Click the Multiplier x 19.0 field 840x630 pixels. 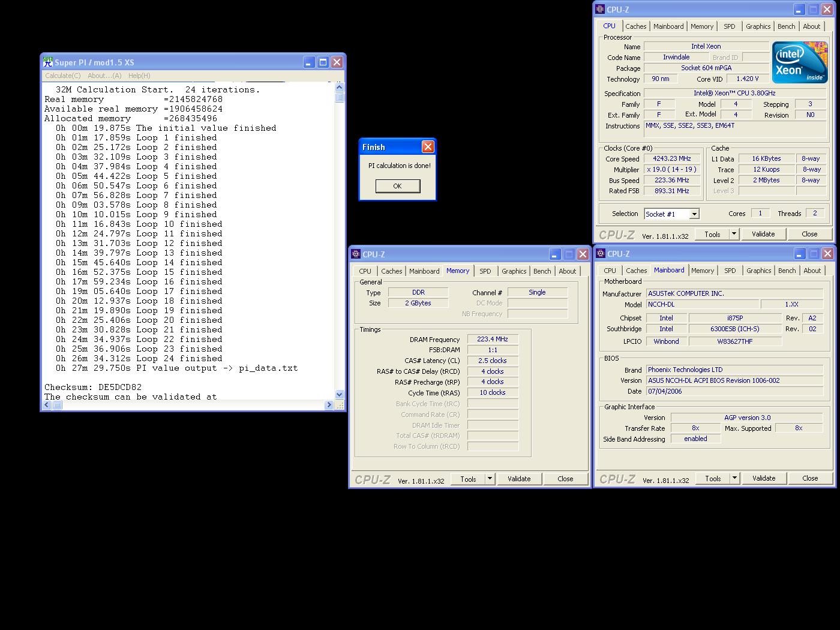pos(671,170)
